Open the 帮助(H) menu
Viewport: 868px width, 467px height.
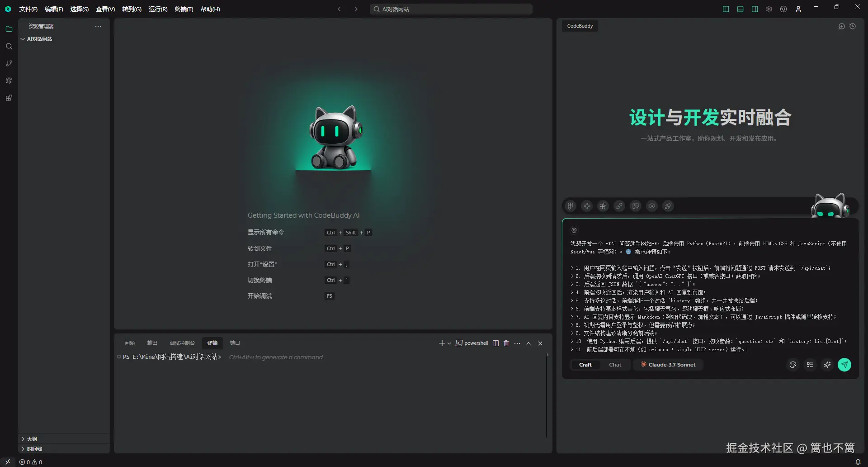(x=210, y=9)
